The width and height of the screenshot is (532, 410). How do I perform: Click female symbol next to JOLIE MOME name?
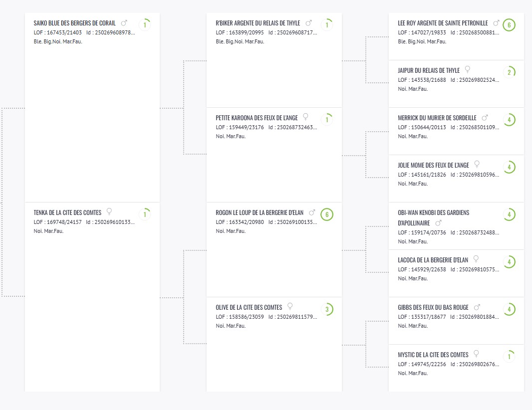click(477, 165)
